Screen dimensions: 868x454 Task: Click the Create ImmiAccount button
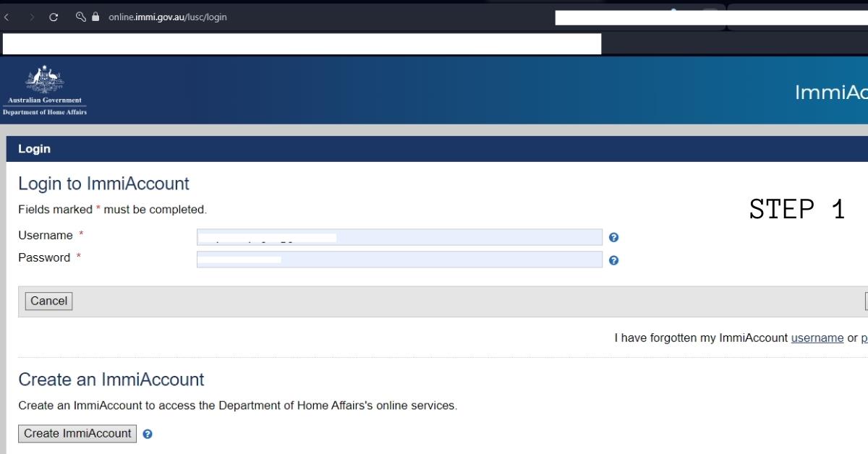[x=77, y=434]
